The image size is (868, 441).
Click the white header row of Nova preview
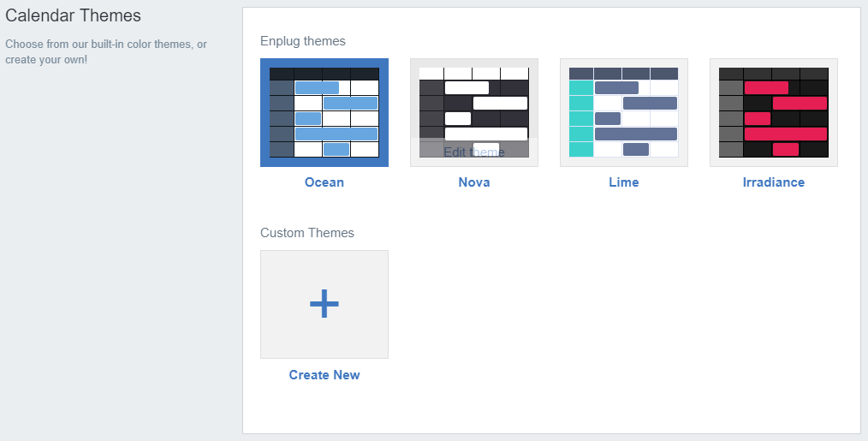474,74
